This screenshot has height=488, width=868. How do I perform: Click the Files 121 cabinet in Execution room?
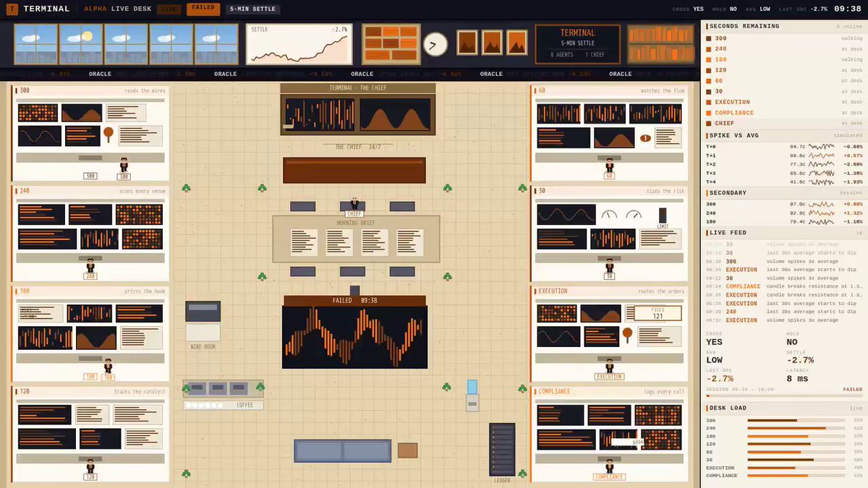point(658,313)
